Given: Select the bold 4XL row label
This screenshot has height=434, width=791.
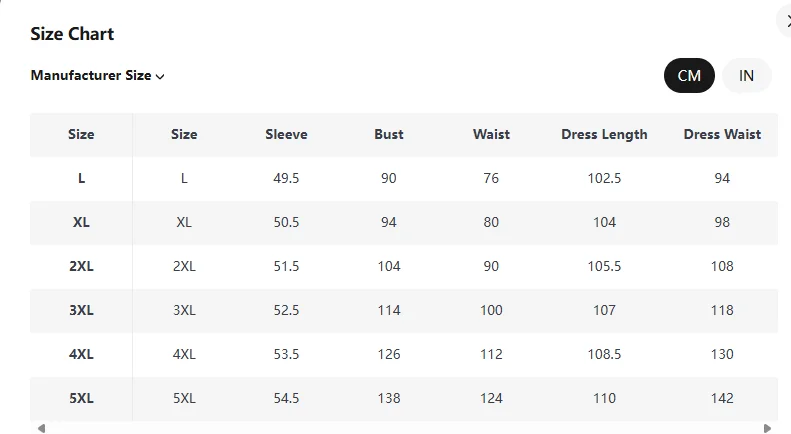Looking at the screenshot, I should click(81, 354).
